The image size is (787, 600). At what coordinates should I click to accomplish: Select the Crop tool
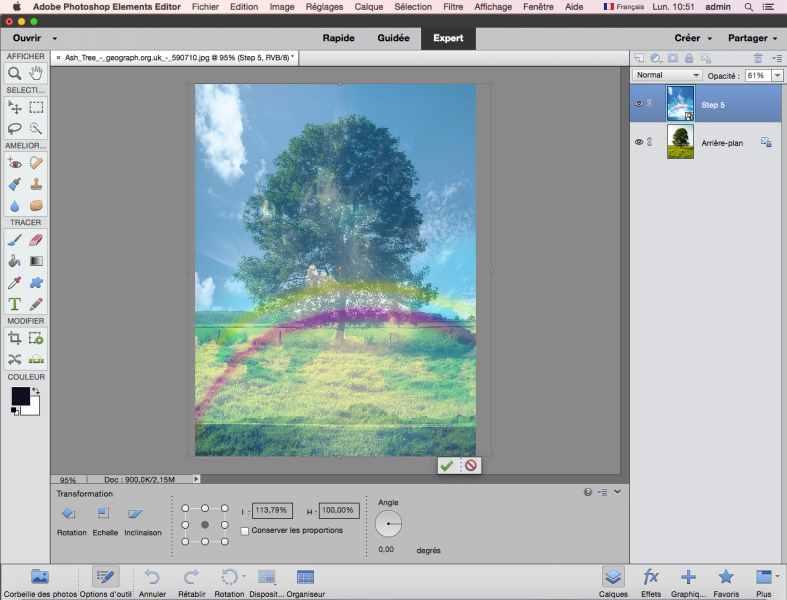[15, 338]
